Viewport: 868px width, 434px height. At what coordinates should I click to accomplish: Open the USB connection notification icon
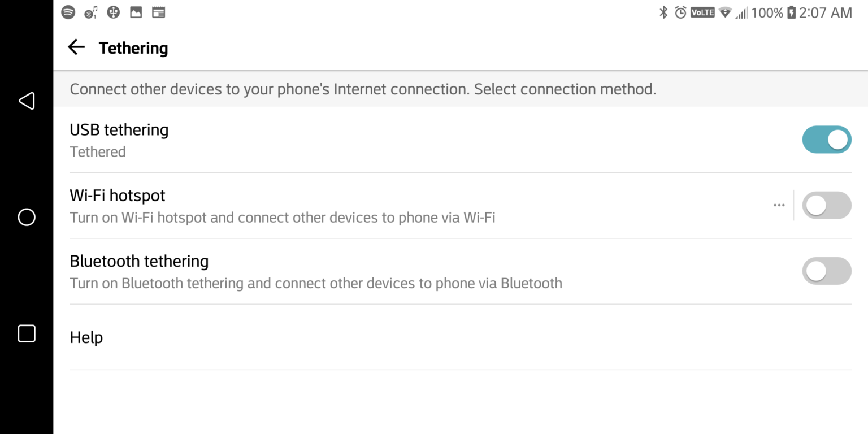113,12
